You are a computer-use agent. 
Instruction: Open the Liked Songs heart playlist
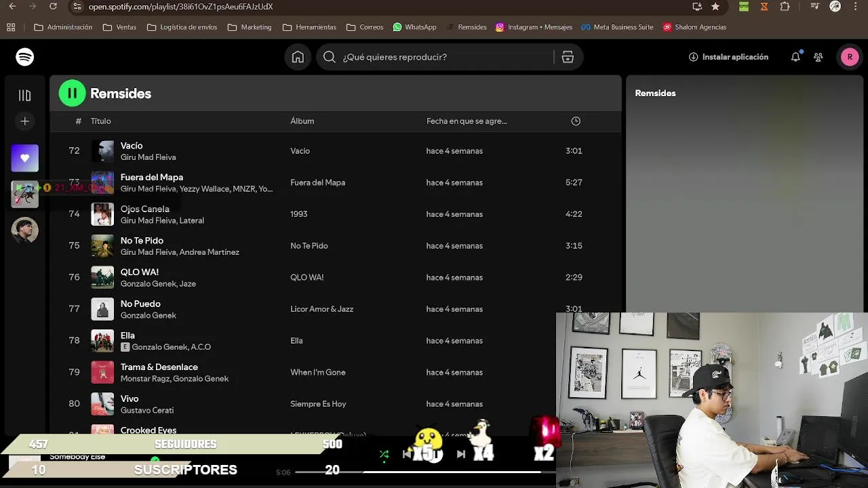(x=25, y=158)
